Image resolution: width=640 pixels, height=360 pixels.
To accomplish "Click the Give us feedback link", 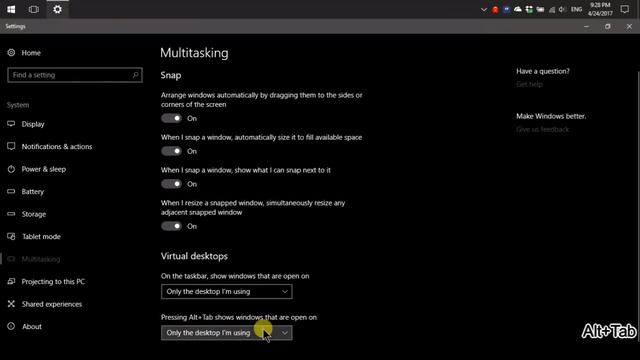I will (x=542, y=129).
